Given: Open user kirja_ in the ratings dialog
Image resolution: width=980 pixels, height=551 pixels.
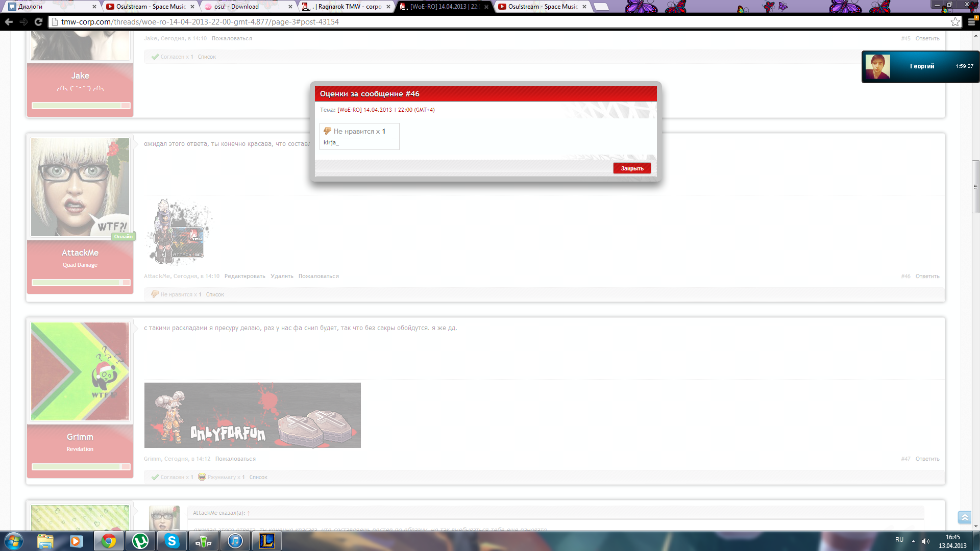Looking at the screenshot, I should coord(331,142).
